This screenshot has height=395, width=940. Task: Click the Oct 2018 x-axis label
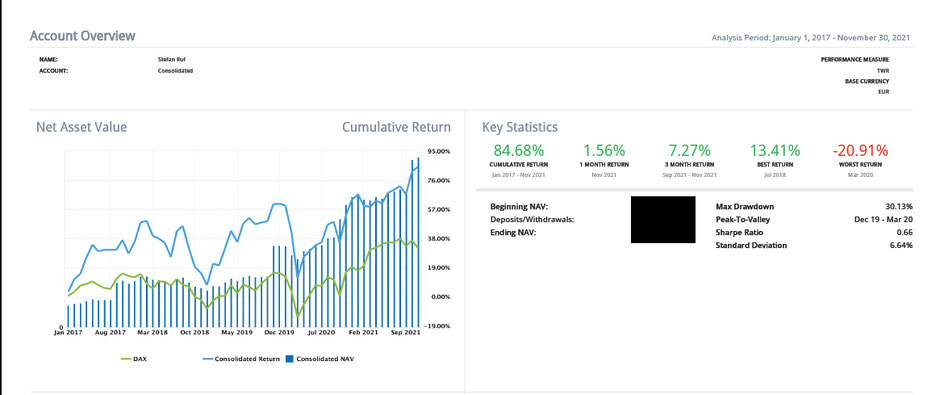coord(195,332)
